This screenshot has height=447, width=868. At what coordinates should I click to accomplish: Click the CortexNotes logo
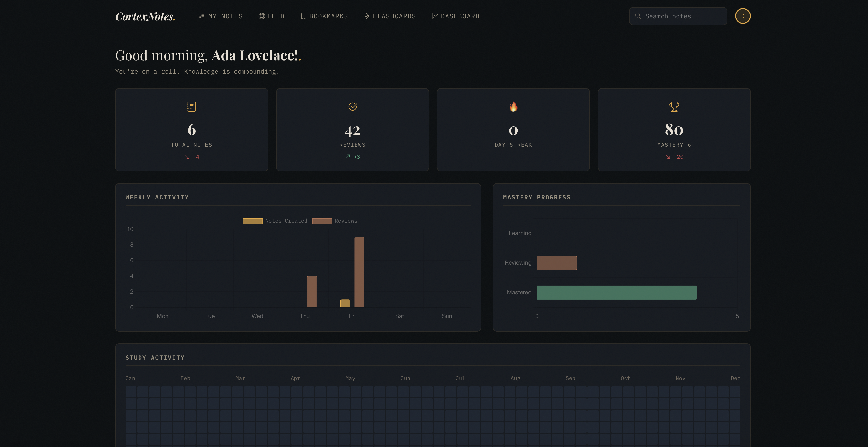(x=145, y=16)
